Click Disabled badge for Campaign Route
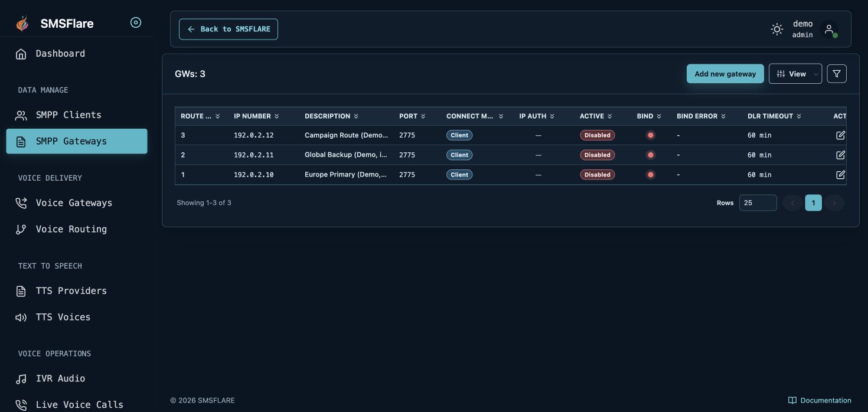The height and width of the screenshot is (412, 868). coord(598,135)
